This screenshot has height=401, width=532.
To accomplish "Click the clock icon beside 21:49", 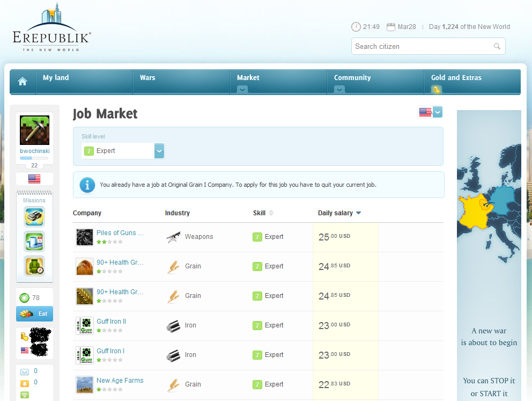I will 356,27.
